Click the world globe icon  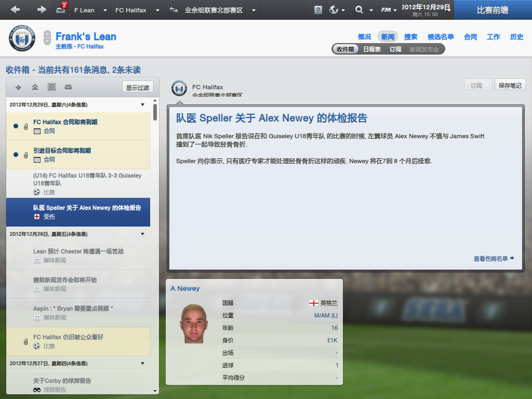(x=334, y=10)
